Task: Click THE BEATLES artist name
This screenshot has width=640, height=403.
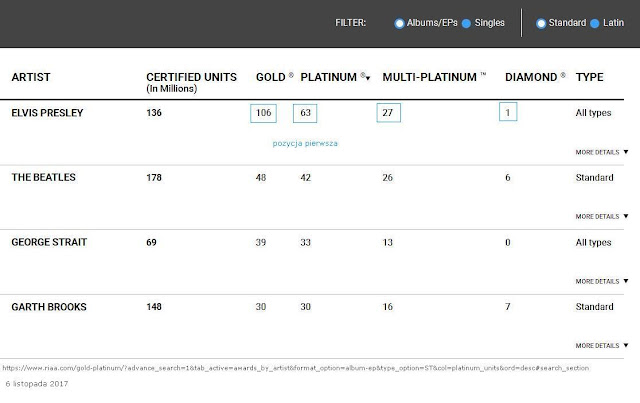Action: (43, 178)
